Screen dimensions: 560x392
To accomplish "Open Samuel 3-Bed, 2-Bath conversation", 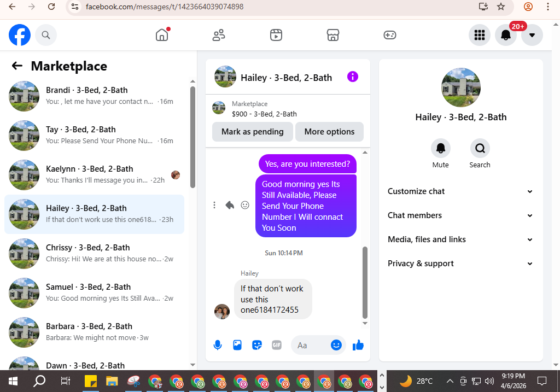I will 94,293.
